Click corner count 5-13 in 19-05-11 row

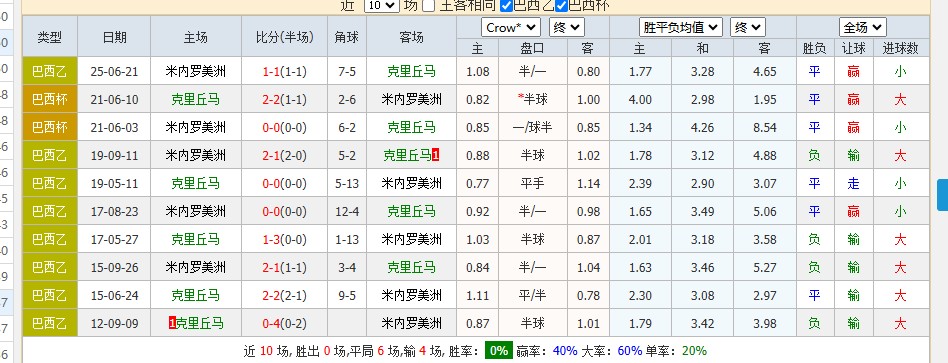(347, 183)
